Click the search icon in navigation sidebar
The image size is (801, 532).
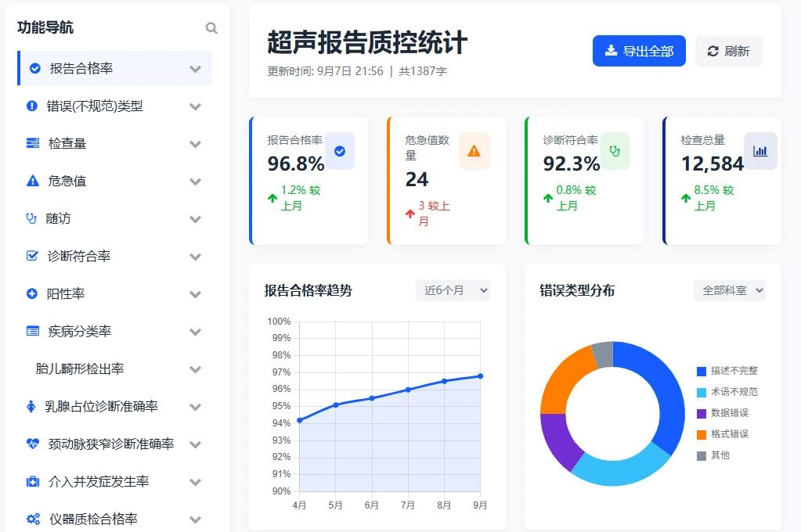pyautogui.click(x=211, y=28)
